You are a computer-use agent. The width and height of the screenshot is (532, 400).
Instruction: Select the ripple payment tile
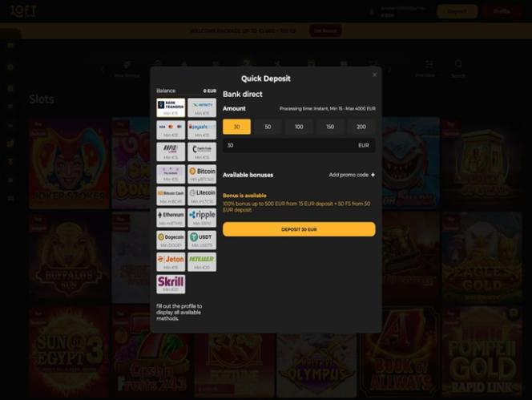pyautogui.click(x=202, y=218)
